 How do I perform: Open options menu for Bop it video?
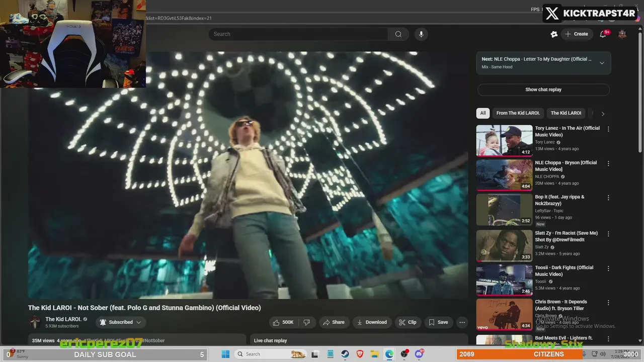coord(608,198)
